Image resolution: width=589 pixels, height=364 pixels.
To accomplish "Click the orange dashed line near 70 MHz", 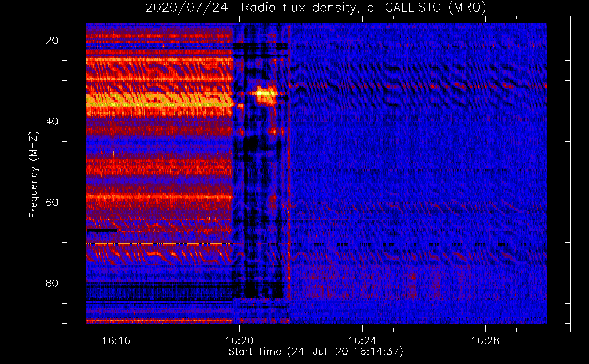I will [159, 244].
